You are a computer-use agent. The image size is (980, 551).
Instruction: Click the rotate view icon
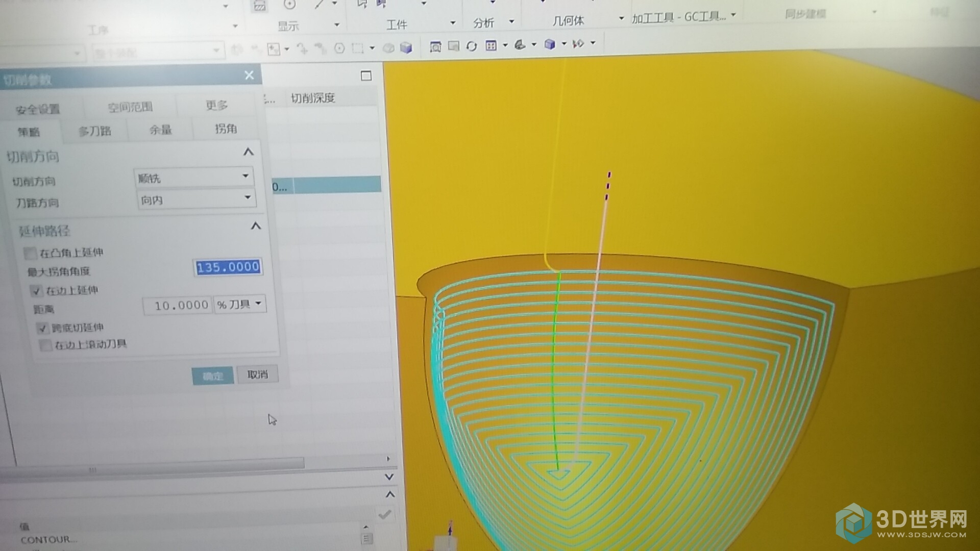472,46
